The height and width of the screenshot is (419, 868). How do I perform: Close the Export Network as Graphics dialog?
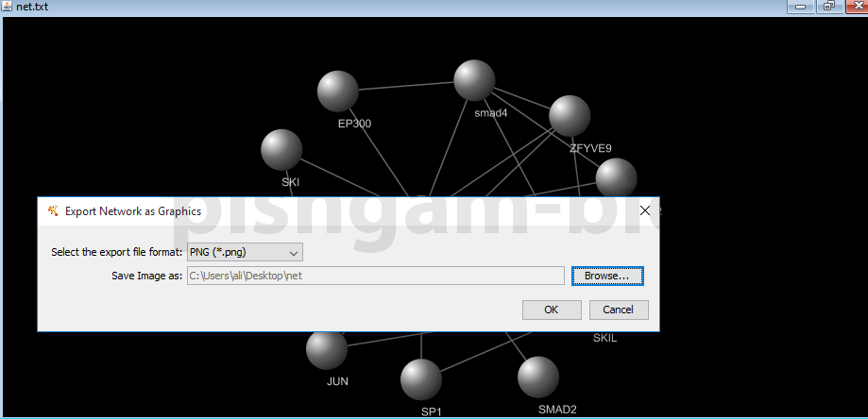click(644, 211)
